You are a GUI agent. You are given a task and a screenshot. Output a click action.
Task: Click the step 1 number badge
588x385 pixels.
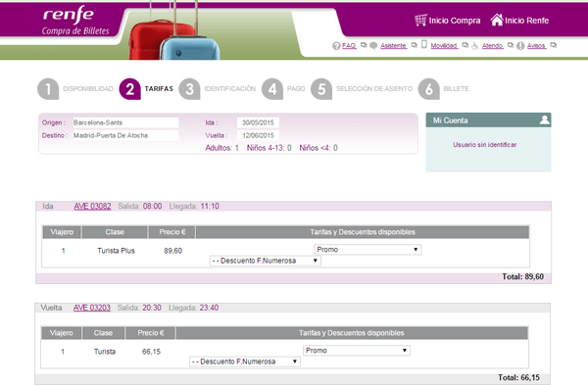coord(48,89)
